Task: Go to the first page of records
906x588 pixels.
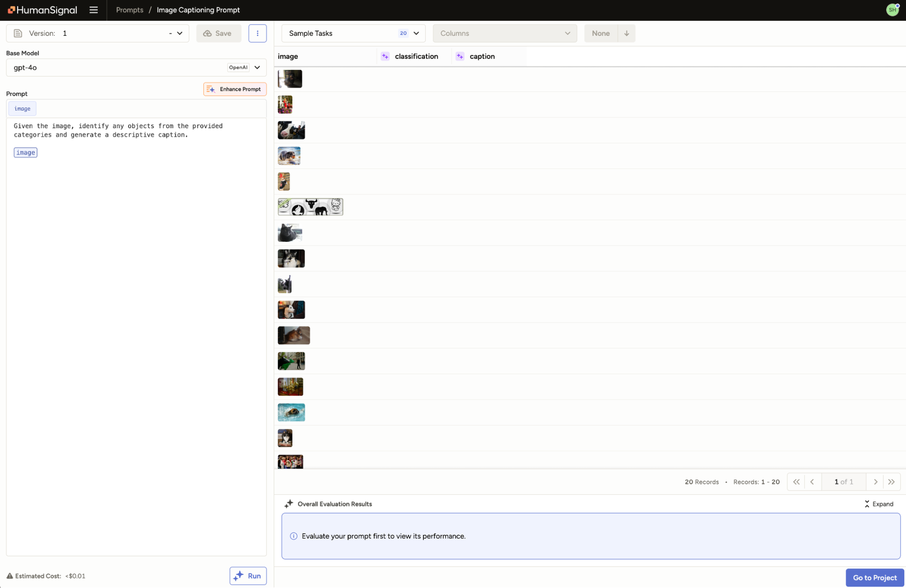Action: [796, 482]
